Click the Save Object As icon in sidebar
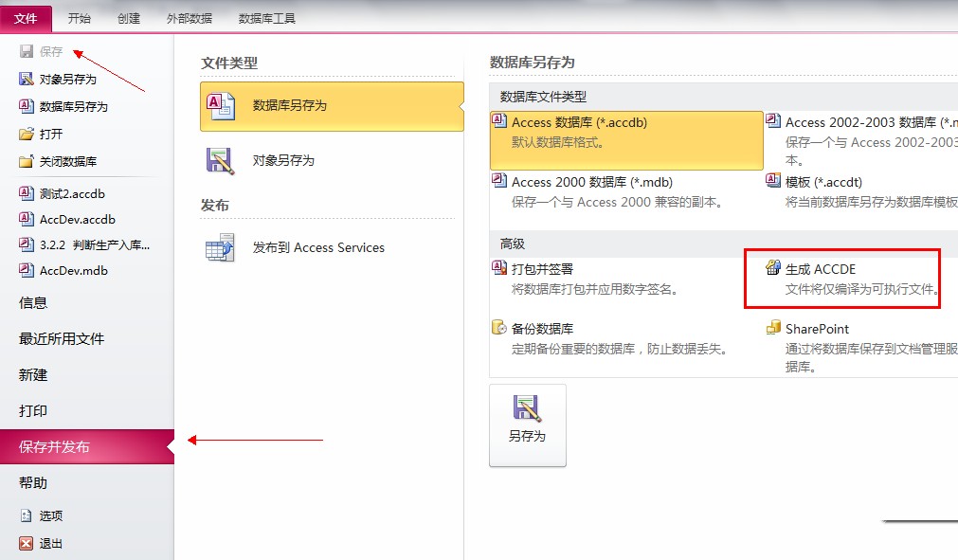Viewport: 958px width, 560px height. (x=27, y=79)
